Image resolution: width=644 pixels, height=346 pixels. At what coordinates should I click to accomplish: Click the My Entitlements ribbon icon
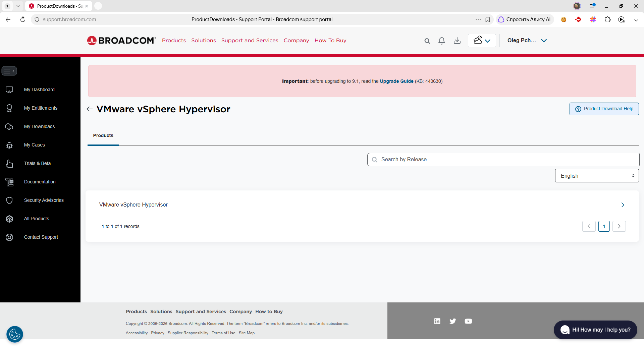coord(9,108)
